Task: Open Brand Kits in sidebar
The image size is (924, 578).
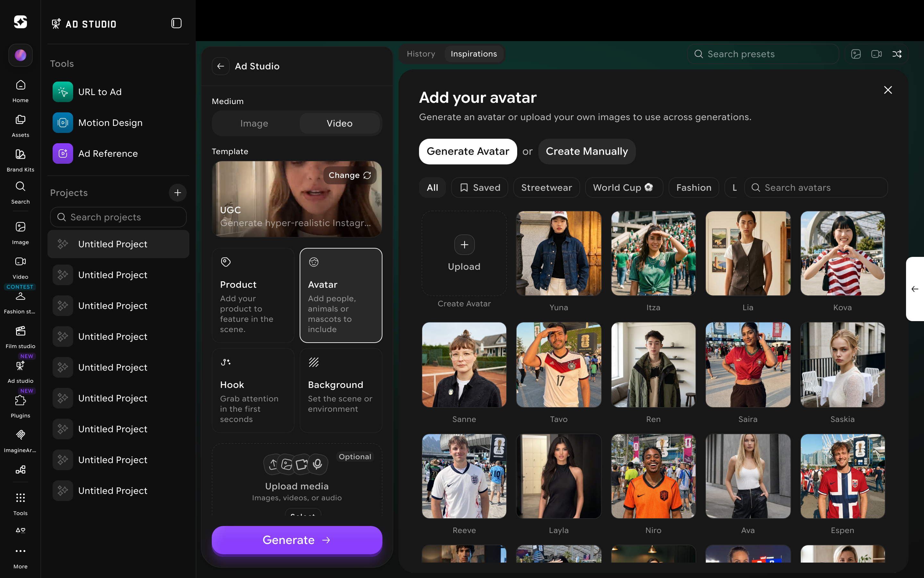Action: coord(20,160)
